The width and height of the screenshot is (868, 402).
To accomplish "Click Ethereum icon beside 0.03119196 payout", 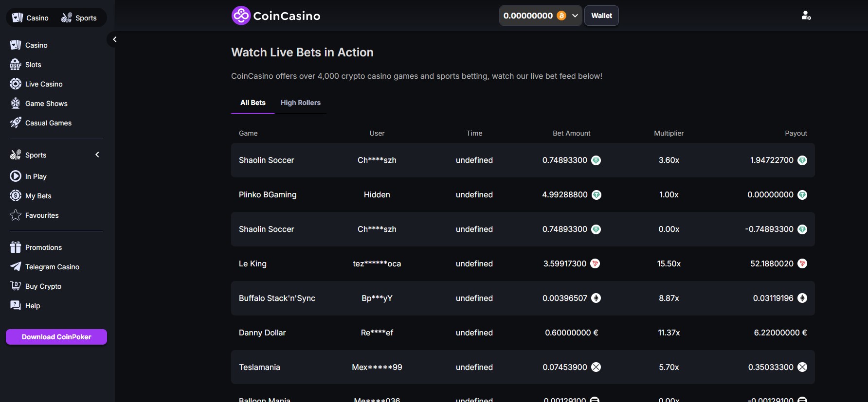I will [x=802, y=298].
